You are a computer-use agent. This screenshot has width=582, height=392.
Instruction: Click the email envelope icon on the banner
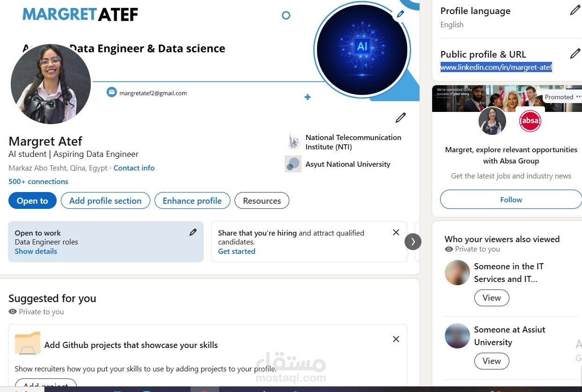pos(111,92)
